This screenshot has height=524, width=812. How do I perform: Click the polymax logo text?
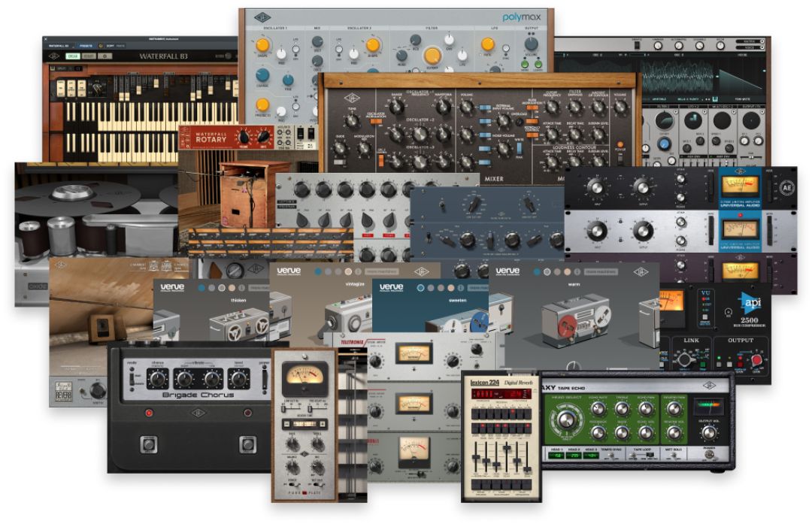522,17
